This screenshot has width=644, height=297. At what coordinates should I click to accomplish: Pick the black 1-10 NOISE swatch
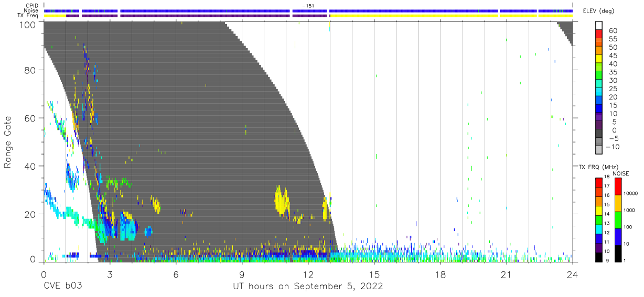click(618, 253)
